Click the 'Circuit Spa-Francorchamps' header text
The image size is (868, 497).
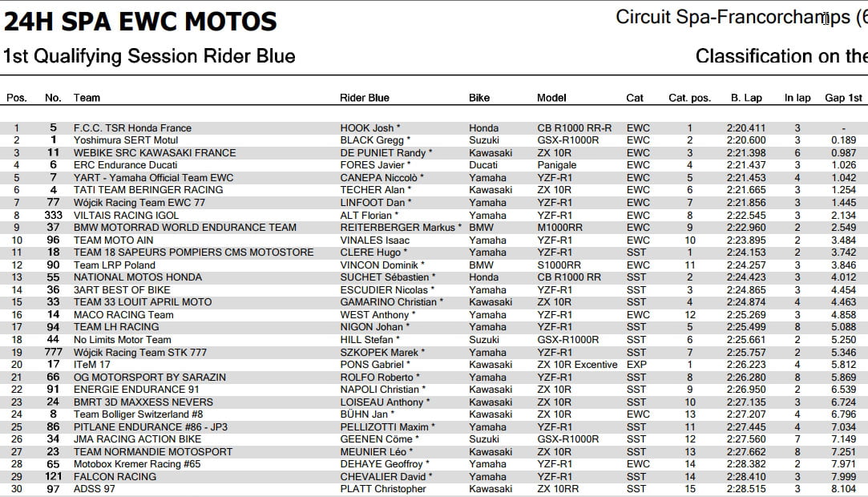point(733,18)
